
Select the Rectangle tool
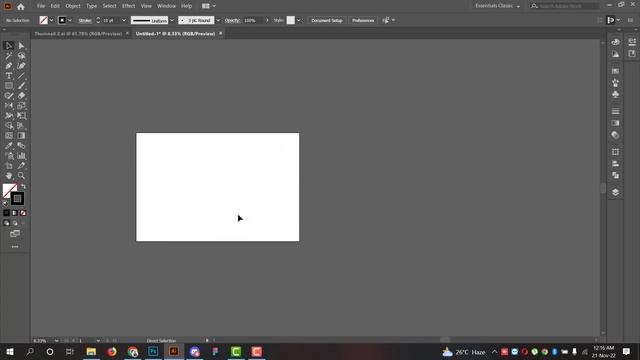coord(9,86)
